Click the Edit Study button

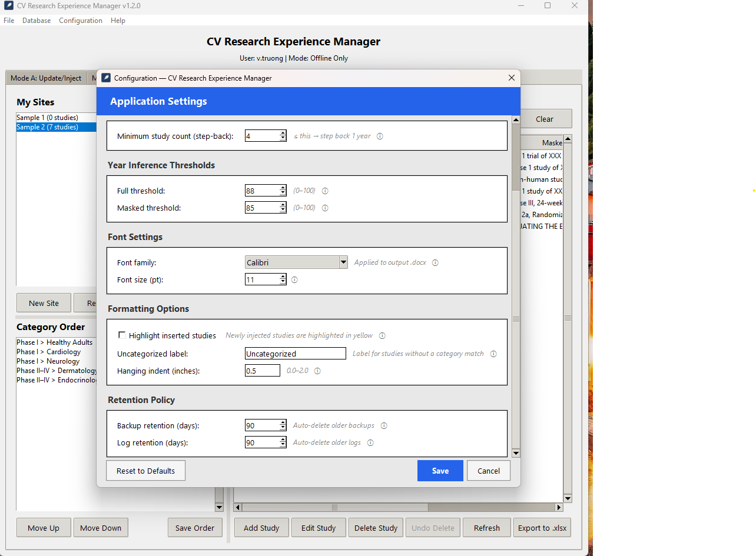pos(319,528)
